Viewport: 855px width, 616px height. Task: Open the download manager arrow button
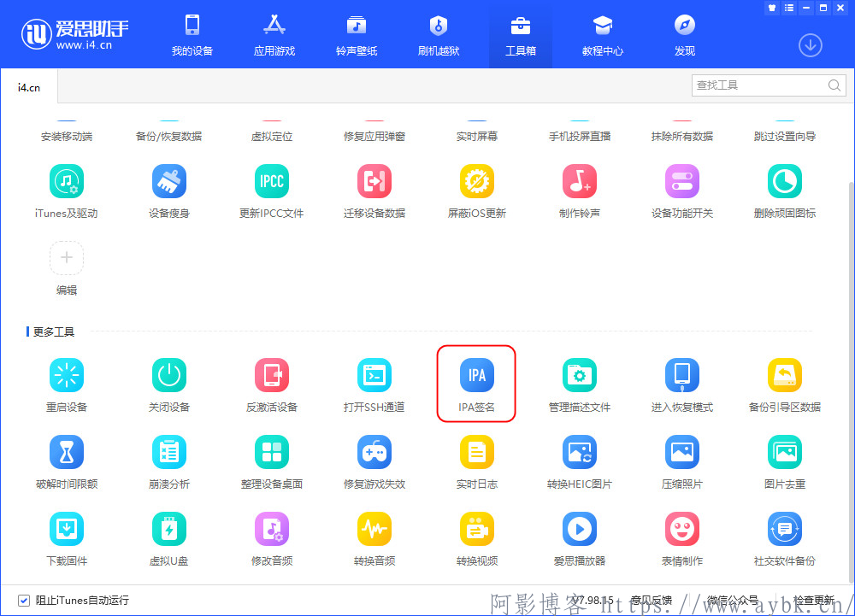click(810, 45)
